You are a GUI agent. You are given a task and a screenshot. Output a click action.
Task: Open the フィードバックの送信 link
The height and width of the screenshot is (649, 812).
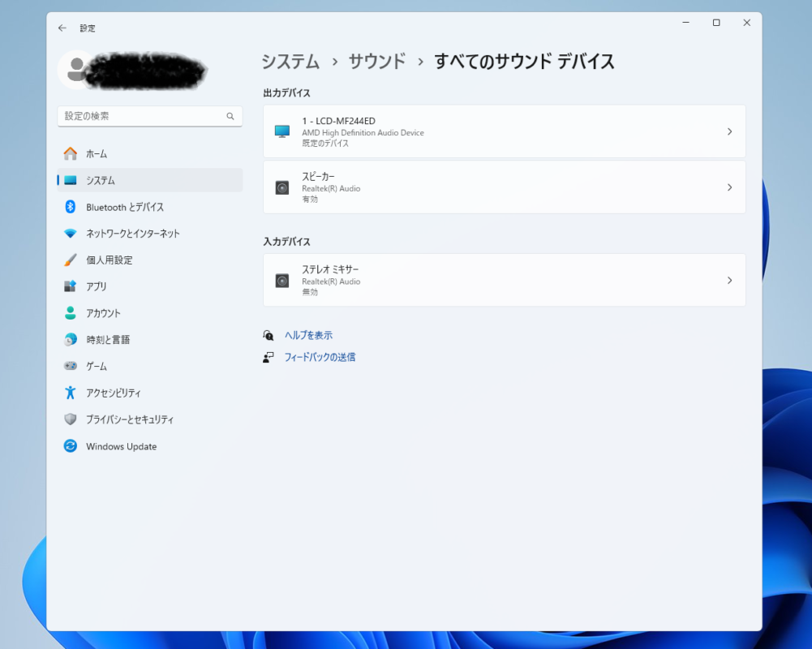point(320,357)
